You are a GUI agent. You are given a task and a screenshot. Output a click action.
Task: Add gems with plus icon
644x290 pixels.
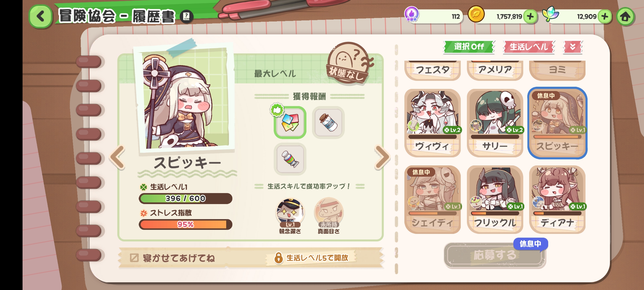[x=605, y=17]
